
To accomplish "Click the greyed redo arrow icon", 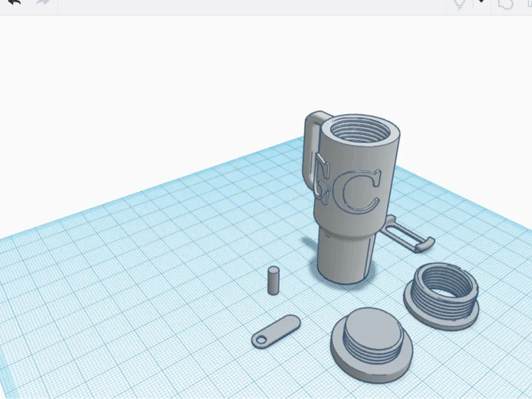I will (x=43, y=2).
